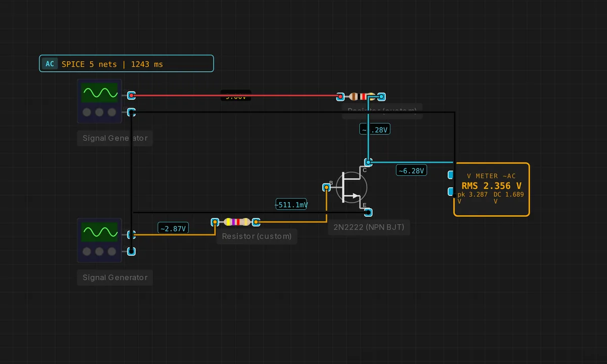Select the lower Signal Generator component
This screenshot has width=607, height=364.
tap(99, 240)
